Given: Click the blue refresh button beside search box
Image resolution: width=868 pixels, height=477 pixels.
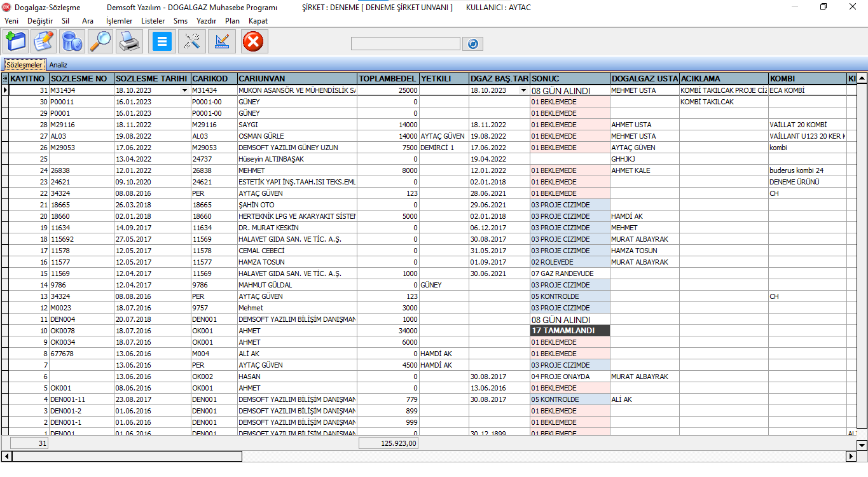Looking at the screenshot, I should (x=472, y=43).
